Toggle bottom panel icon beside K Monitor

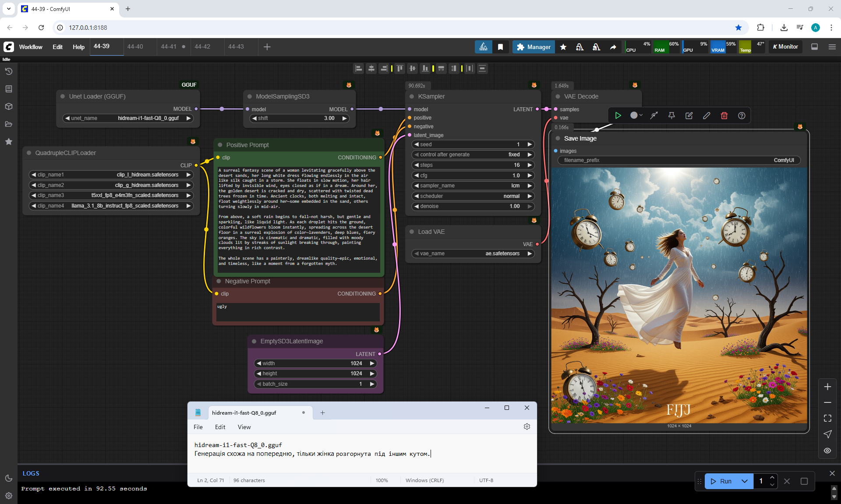[x=815, y=47]
